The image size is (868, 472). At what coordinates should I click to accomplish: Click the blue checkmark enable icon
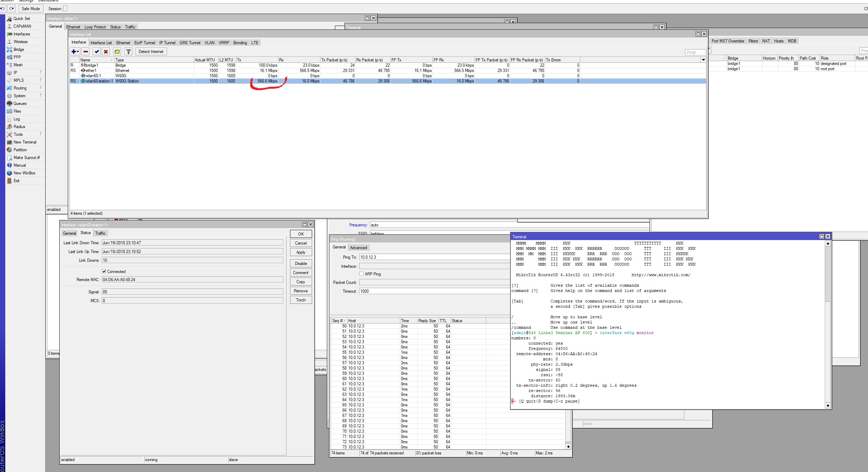click(x=97, y=52)
